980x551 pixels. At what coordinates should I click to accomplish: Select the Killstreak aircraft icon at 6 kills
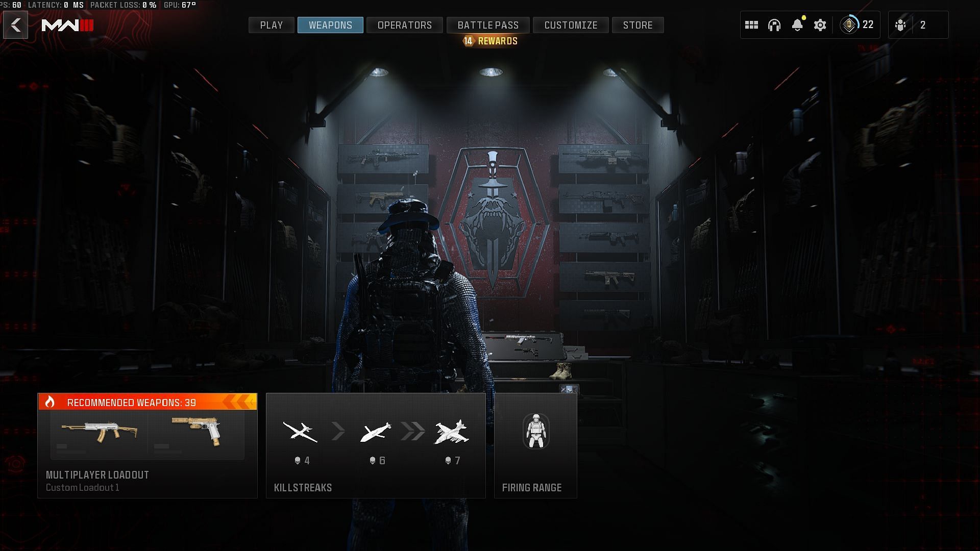pos(376,431)
